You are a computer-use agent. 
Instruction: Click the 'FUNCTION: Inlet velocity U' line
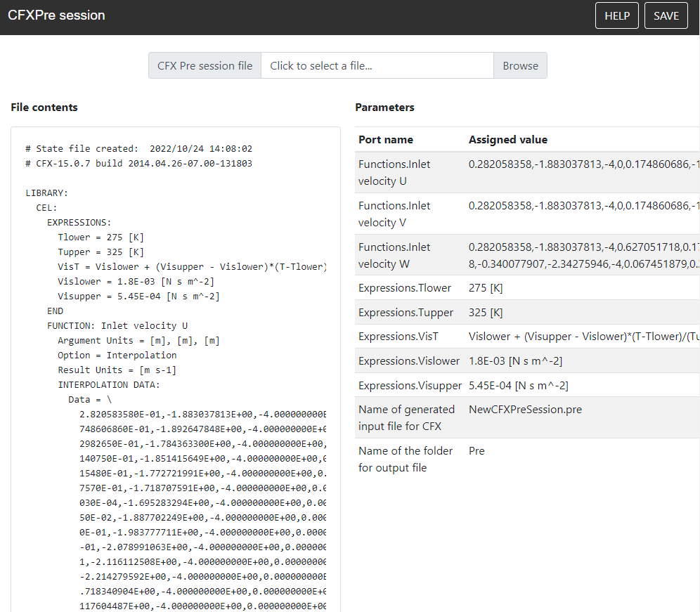pos(117,325)
